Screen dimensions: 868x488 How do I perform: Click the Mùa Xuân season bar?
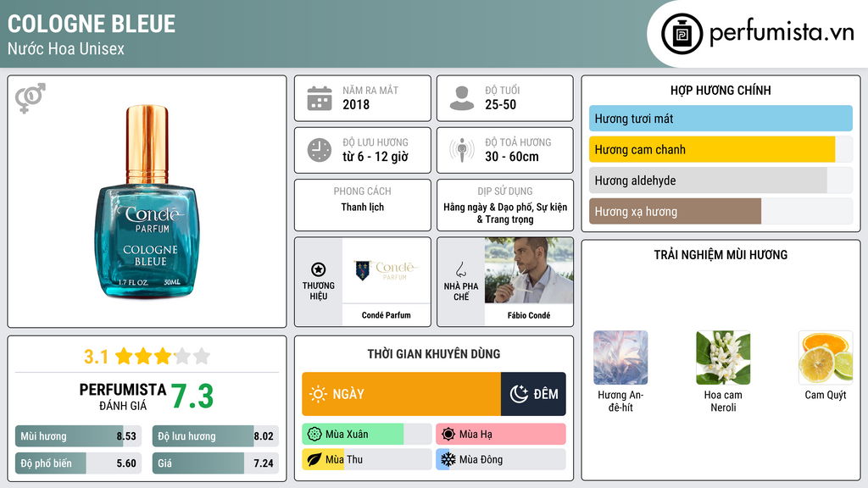click(366, 435)
